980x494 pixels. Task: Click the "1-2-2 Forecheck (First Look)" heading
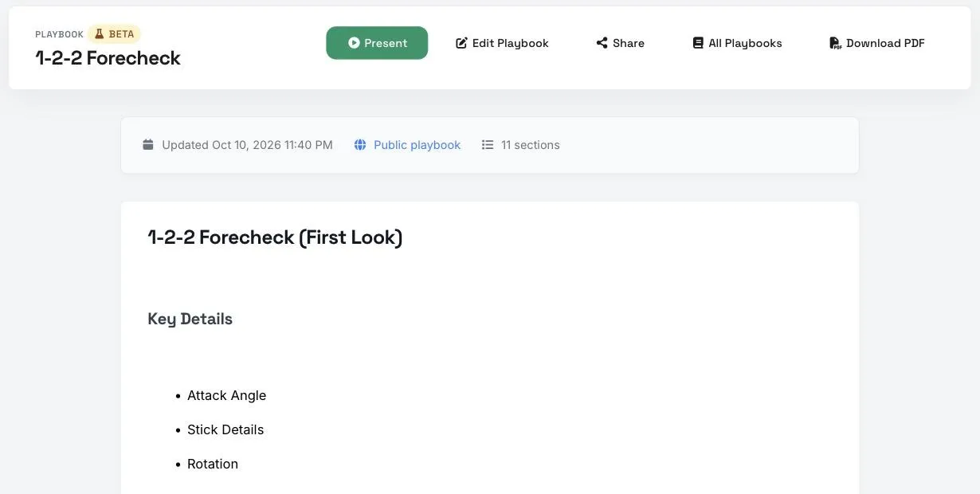coord(275,237)
